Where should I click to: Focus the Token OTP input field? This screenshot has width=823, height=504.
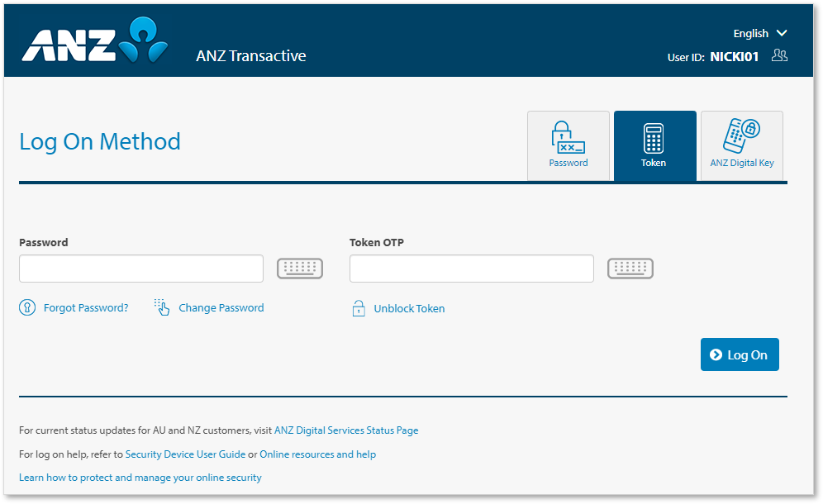[x=472, y=269]
